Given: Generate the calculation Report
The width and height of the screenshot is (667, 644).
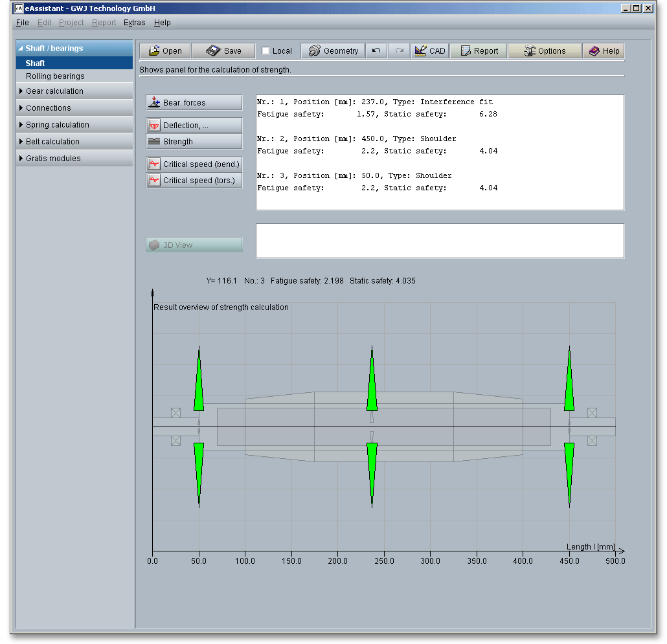Looking at the screenshot, I should [479, 51].
